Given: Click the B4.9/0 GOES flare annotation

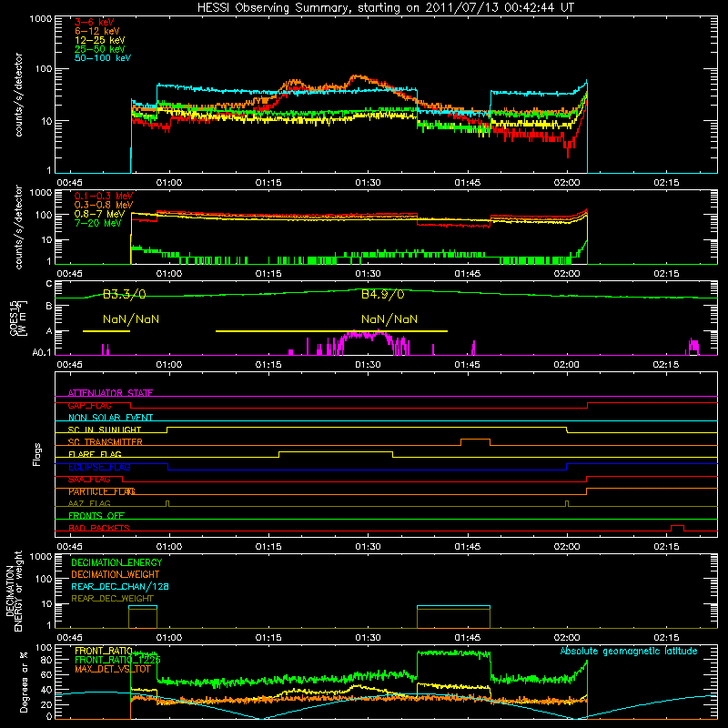Looking at the screenshot, I should click(383, 294).
